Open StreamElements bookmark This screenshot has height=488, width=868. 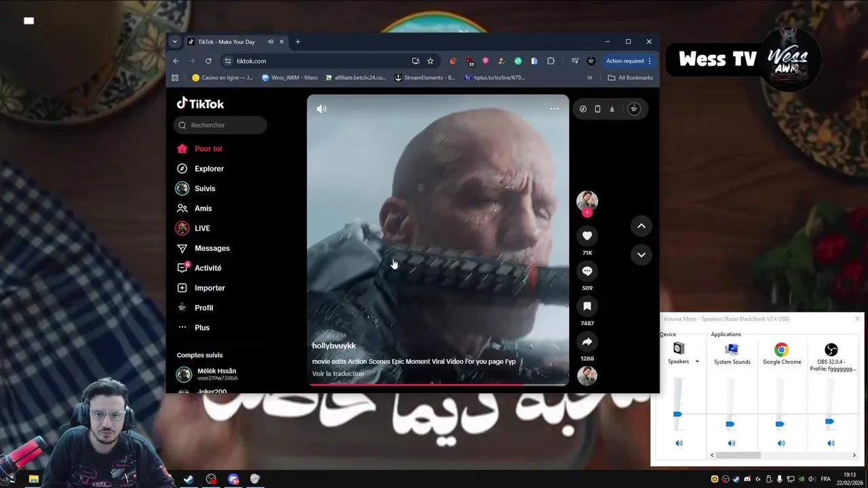point(425,78)
